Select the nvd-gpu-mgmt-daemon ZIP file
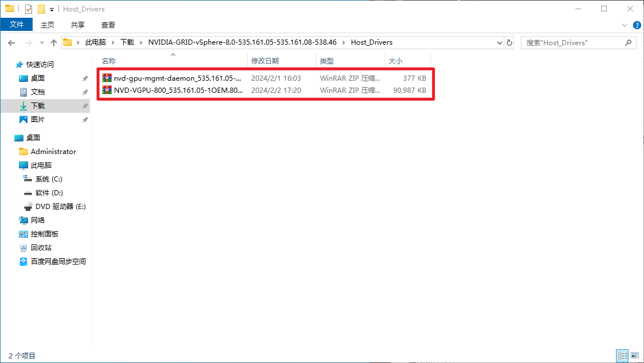 177,78
